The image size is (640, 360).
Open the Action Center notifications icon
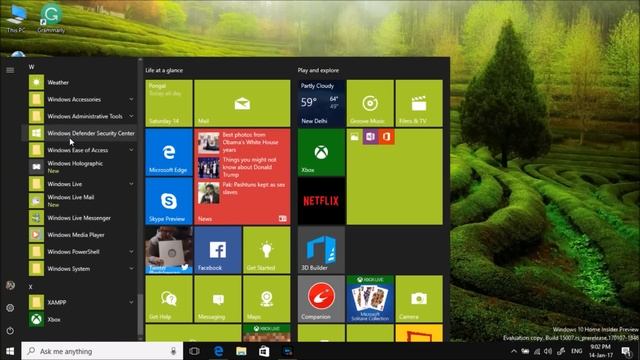626,351
